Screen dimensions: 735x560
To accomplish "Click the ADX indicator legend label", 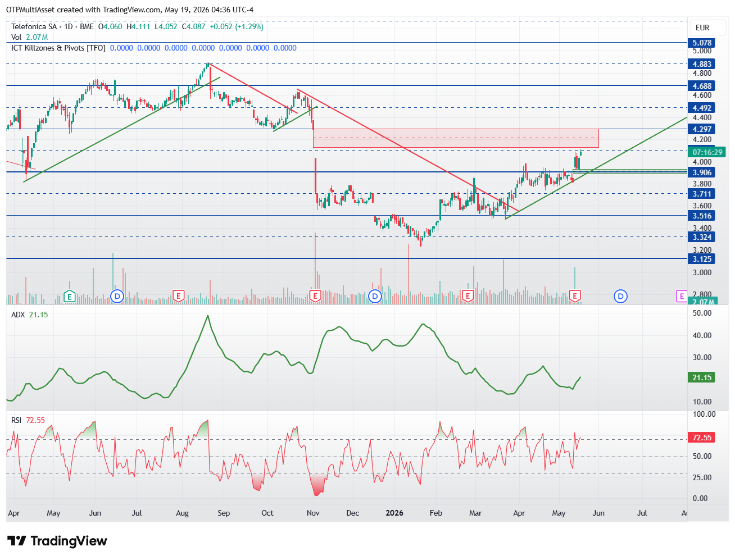I will (18, 315).
